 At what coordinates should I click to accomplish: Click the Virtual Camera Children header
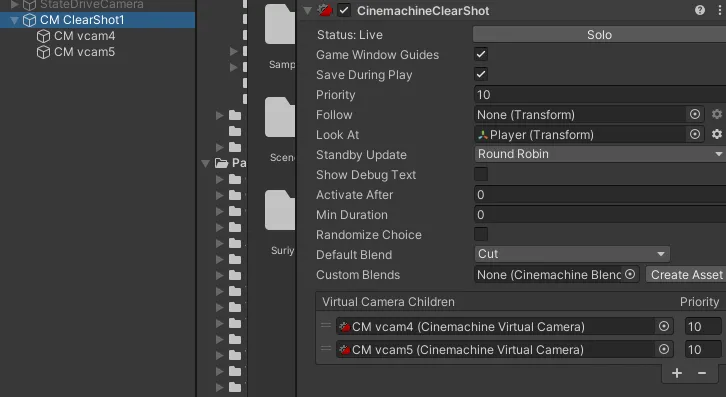pyautogui.click(x=388, y=302)
